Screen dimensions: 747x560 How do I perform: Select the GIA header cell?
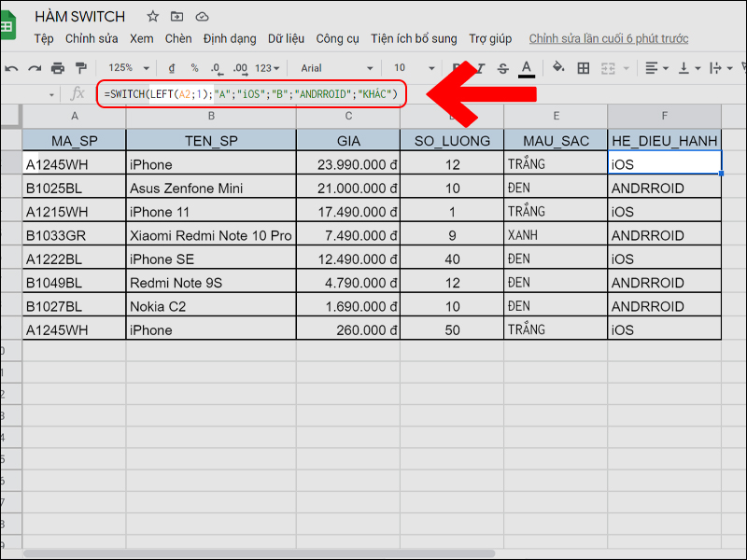[348, 141]
